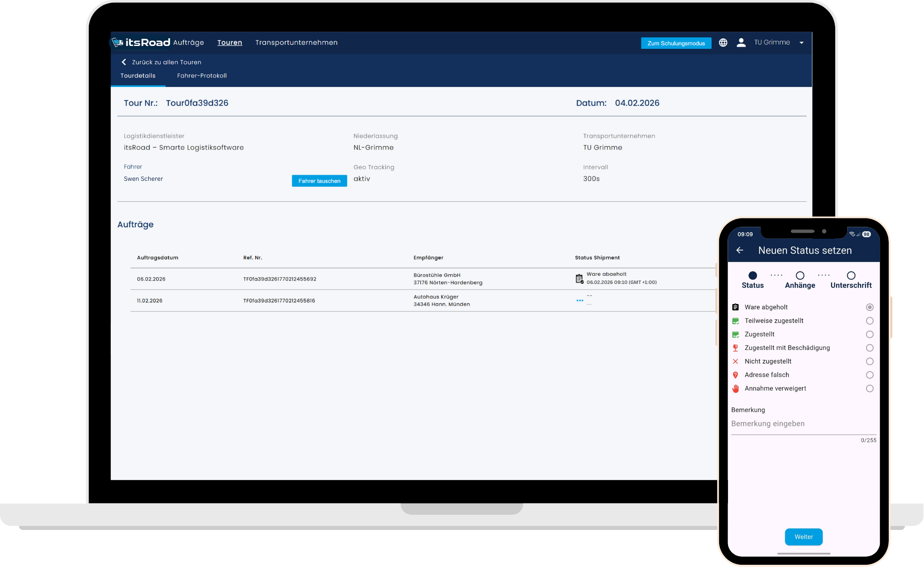Screen dimensions: 924x567
Task: Select the Teilweise zugestellt radio button
Action: 870,321
